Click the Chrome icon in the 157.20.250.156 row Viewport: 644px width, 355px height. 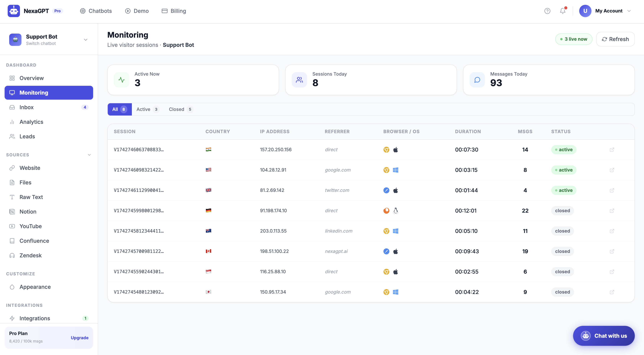pos(386,150)
